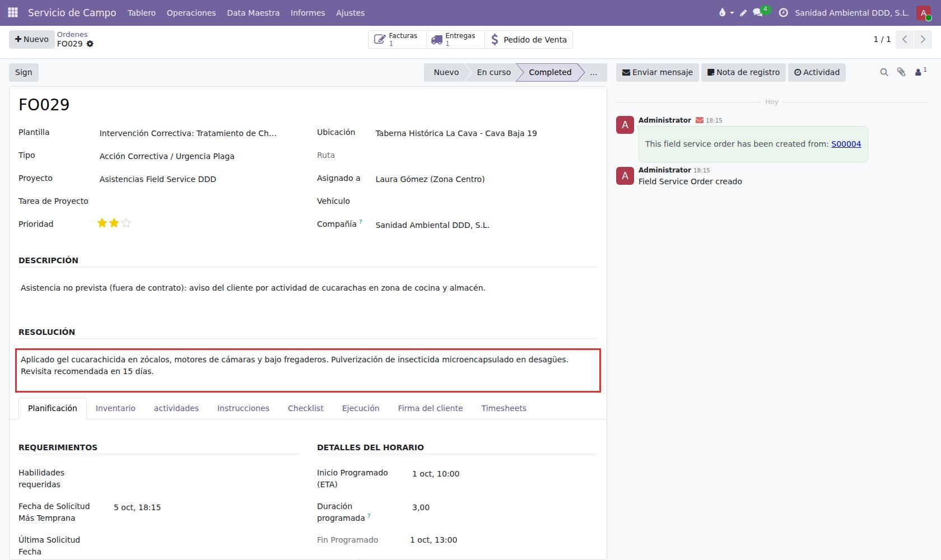Open the user avatar menu in top bar
The image size is (941, 560).
pyautogui.click(x=924, y=13)
